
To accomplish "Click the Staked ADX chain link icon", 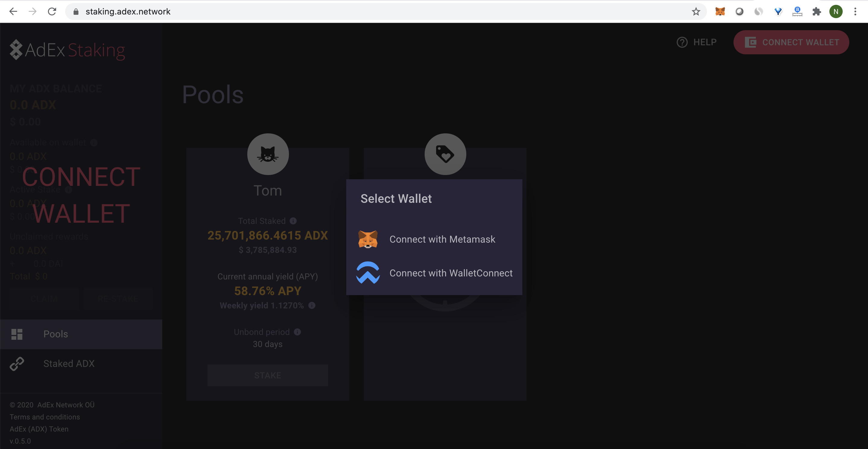I will pos(17,364).
